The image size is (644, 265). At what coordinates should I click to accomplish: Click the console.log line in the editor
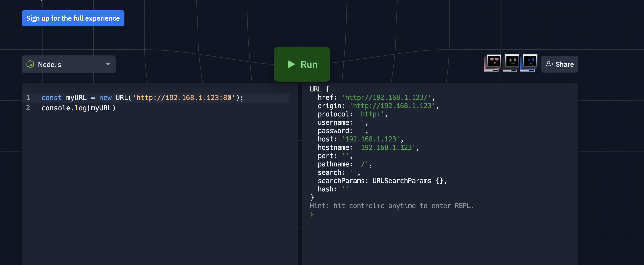[78, 108]
